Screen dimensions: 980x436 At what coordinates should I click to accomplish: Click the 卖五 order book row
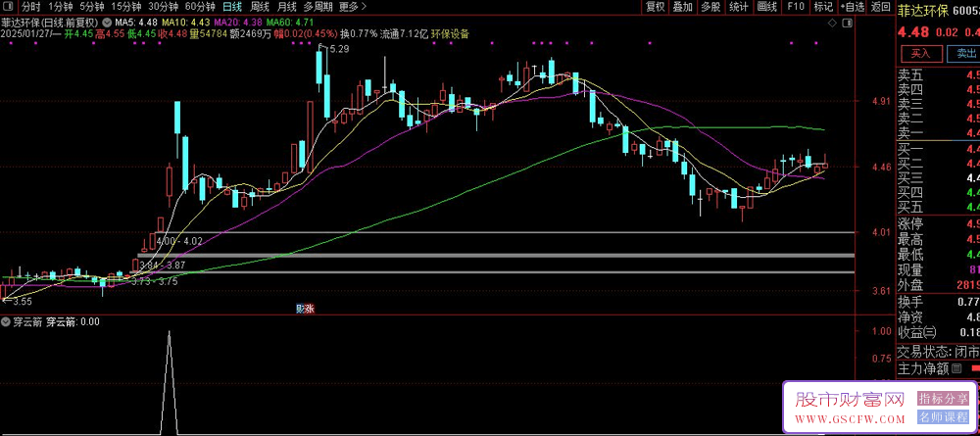[938, 75]
